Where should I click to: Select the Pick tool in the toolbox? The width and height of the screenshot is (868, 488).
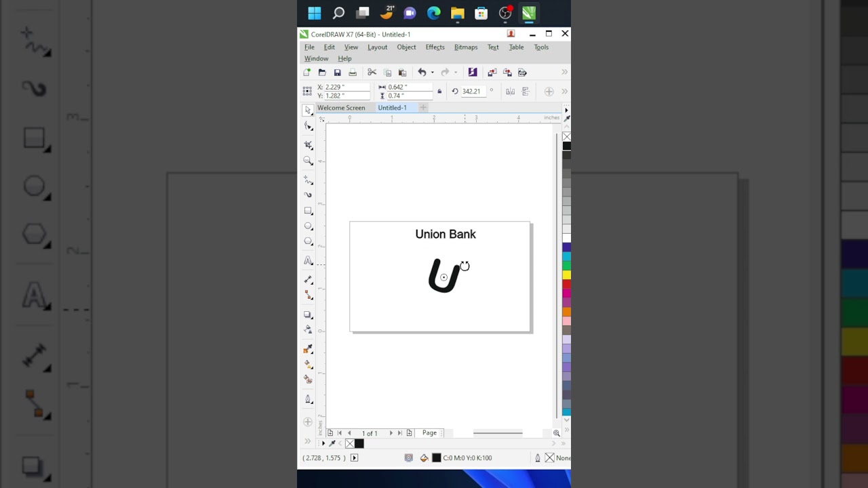[308, 110]
